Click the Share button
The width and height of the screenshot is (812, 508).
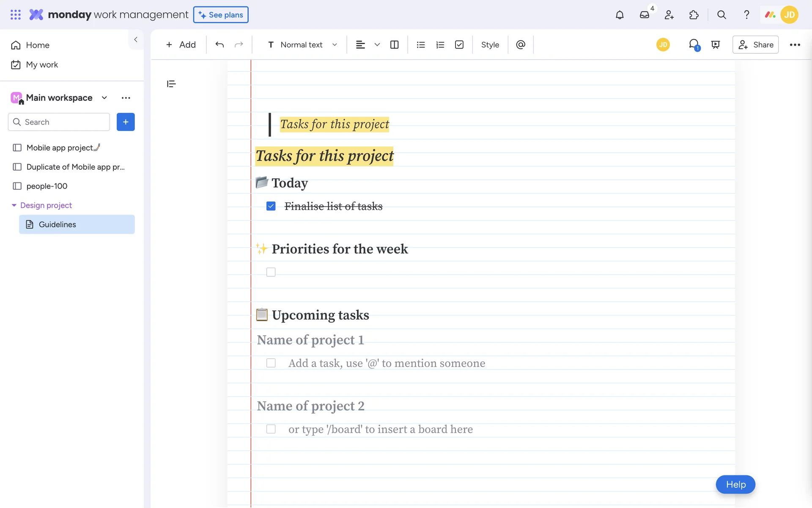[755, 45]
